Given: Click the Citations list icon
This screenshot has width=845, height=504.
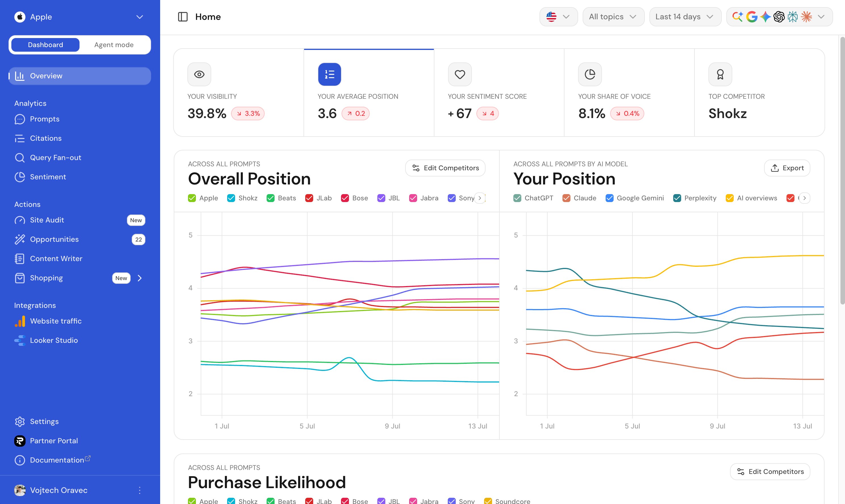Looking at the screenshot, I should point(20,138).
